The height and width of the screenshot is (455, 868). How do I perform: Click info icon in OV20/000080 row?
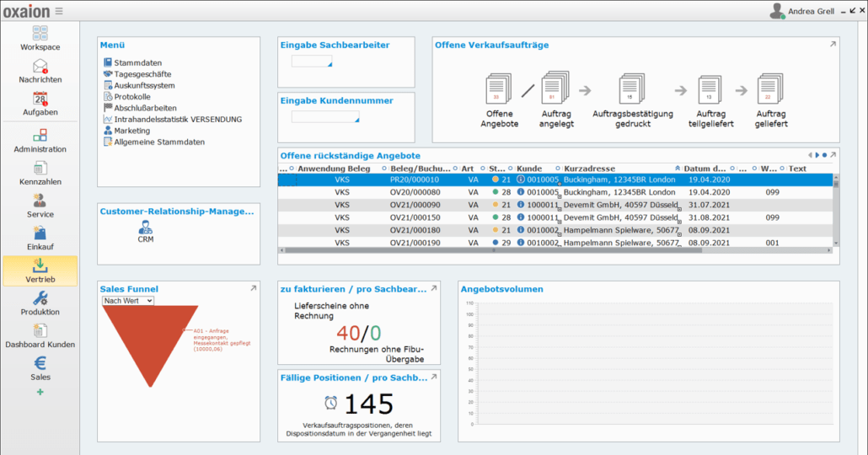[520, 192]
